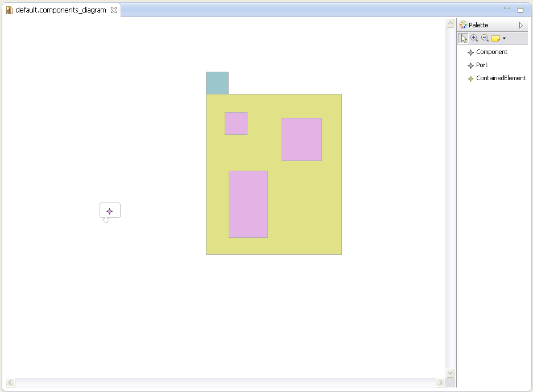Collapse the Palette with the triangle arrow
The height and width of the screenshot is (392, 533).
coord(520,25)
